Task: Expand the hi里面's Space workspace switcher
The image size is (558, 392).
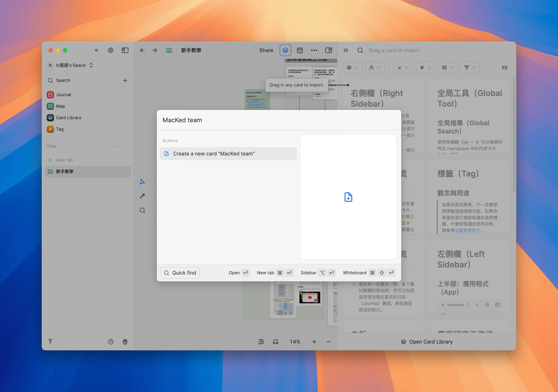Action: pyautogui.click(x=71, y=65)
